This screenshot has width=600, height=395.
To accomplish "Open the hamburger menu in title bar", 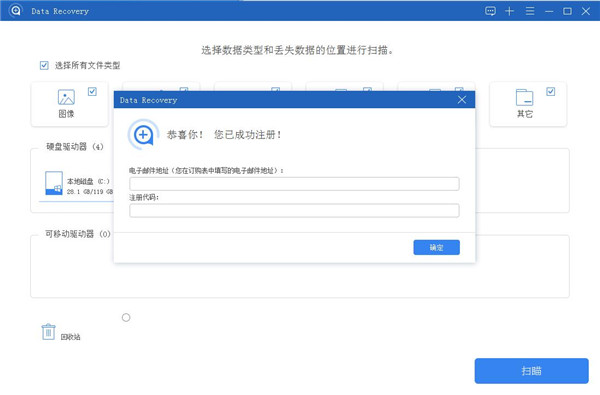I will click(530, 11).
